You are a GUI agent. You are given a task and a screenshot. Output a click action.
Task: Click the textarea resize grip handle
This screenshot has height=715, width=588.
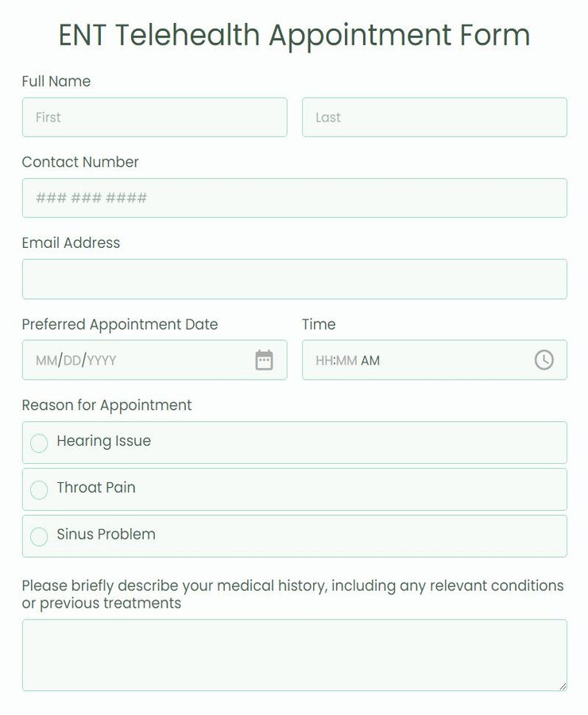pyautogui.click(x=563, y=684)
